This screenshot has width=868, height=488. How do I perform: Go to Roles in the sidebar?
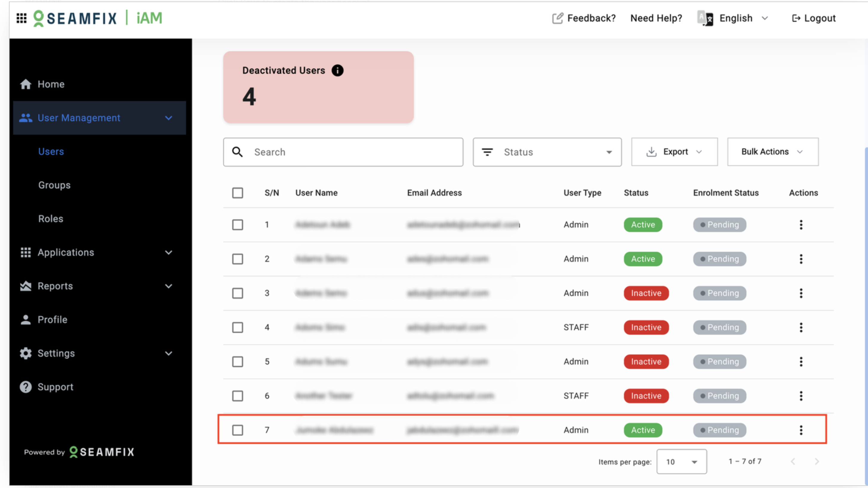[x=50, y=219]
